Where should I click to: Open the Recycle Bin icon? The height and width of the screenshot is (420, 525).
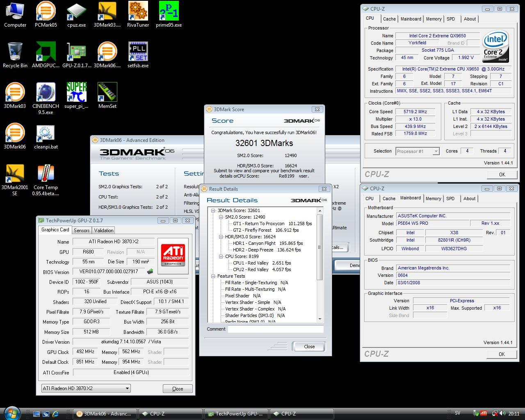[x=15, y=55]
